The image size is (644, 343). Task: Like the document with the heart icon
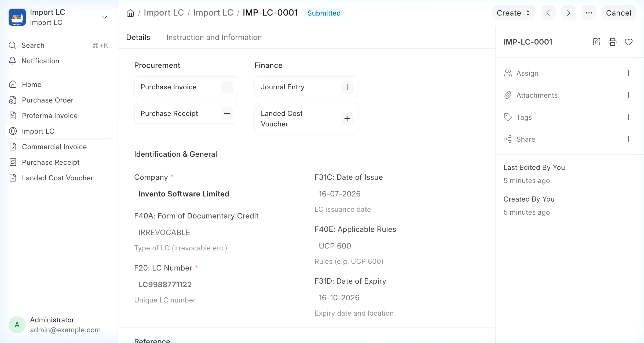[629, 42]
